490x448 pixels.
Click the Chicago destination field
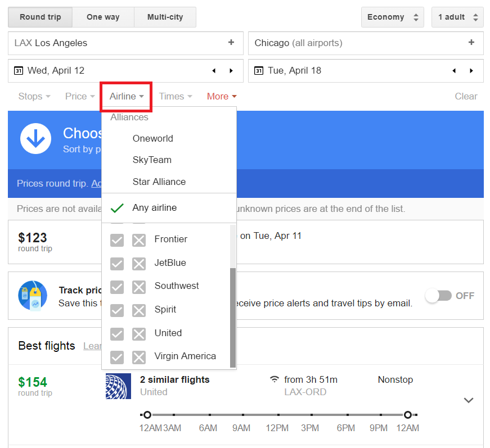point(366,43)
